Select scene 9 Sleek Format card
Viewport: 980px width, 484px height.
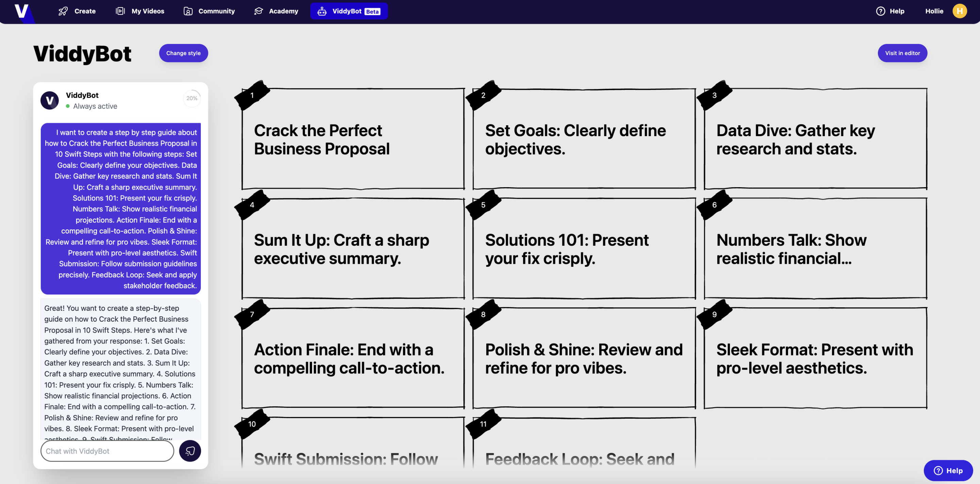click(x=815, y=358)
